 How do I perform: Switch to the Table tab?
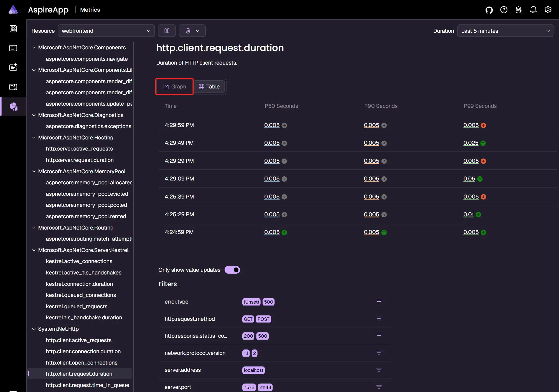click(x=209, y=87)
